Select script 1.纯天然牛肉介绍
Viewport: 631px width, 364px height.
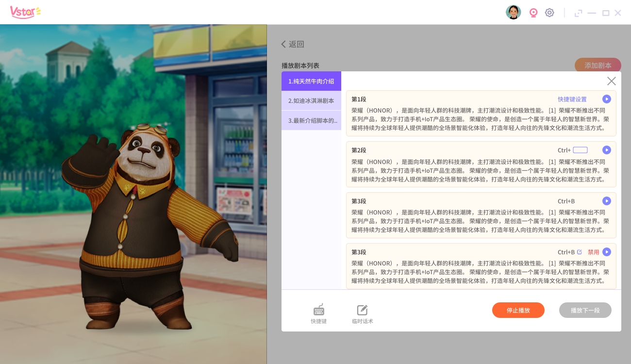click(311, 81)
